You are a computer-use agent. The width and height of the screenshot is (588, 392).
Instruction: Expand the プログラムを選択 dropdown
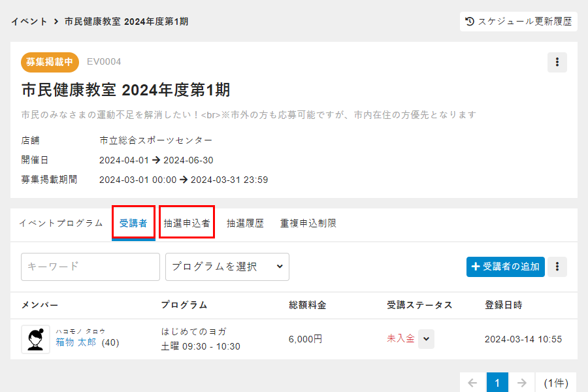227,267
